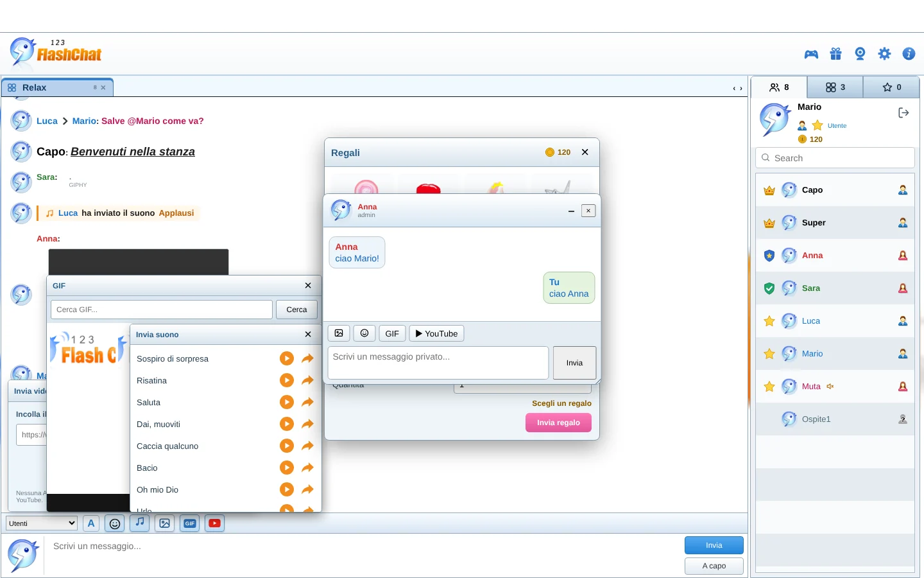Close the 'Regali' gifts window
924x578 pixels.
[x=585, y=152]
